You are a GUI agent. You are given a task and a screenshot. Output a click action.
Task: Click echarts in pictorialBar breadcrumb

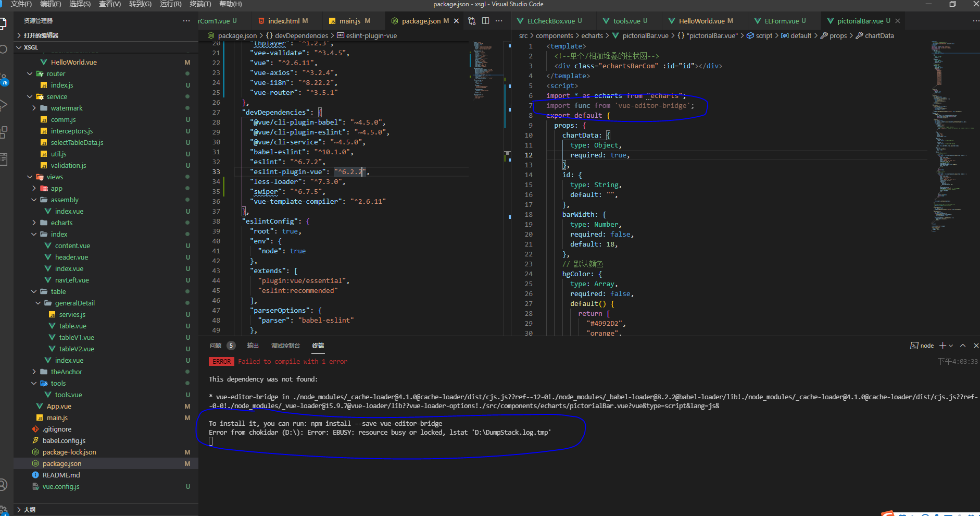(x=592, y=35)
